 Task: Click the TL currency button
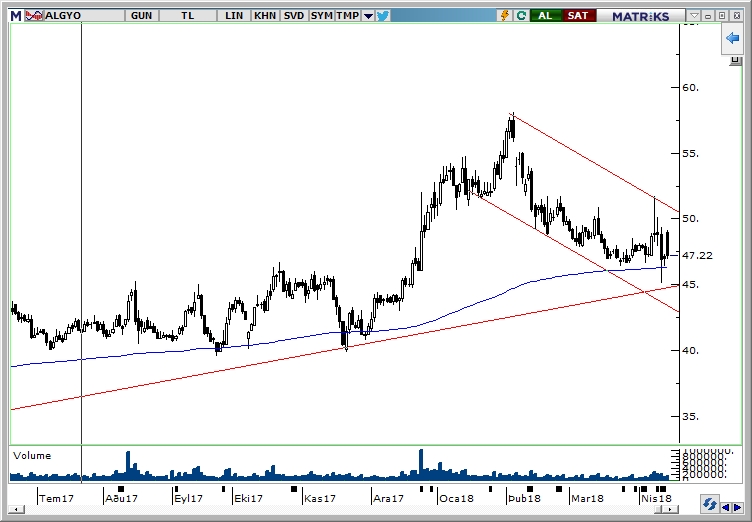(x=188, y=16)
